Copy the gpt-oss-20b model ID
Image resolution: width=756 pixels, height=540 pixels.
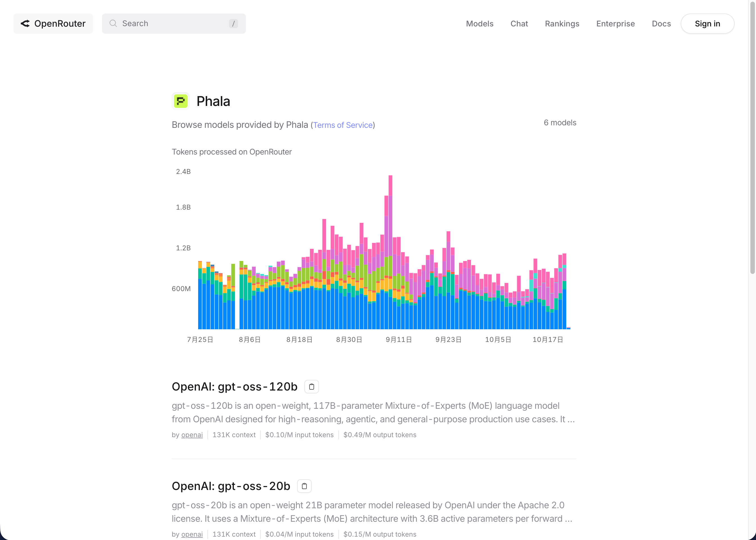point(304,486)
